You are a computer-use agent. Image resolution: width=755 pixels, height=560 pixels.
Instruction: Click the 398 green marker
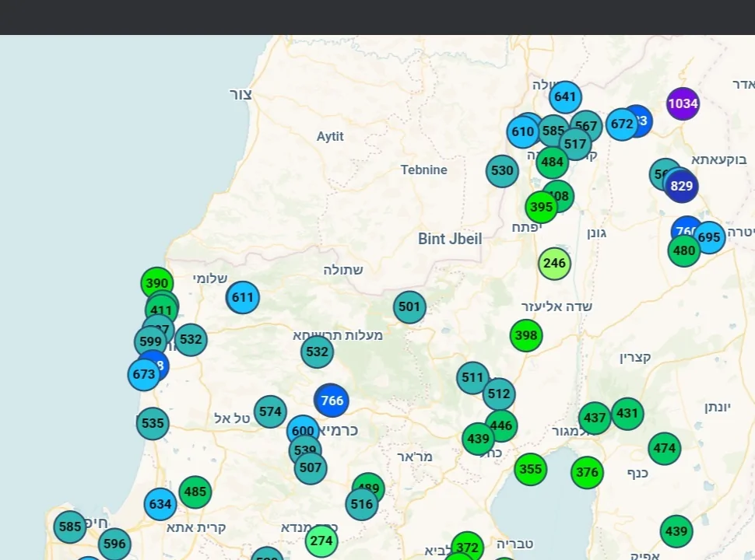click(x=526, y=335)
